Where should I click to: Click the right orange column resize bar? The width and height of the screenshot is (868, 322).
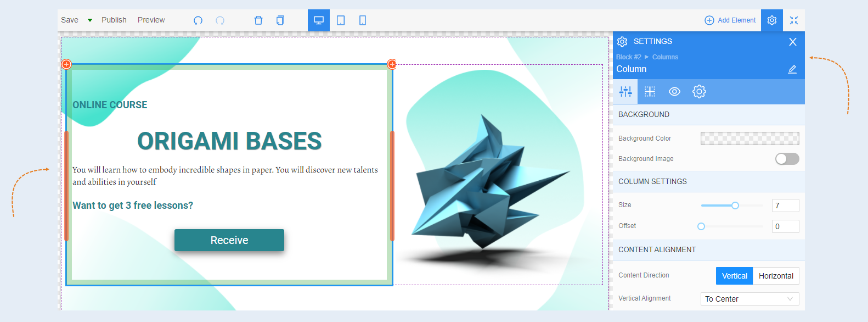(392, 186)
